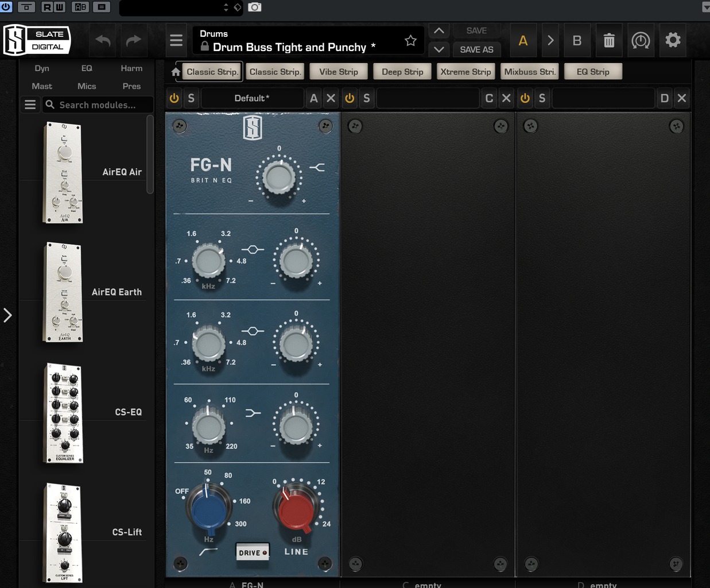710x588 pixels.
Task: Click the high shelf icon beside top knob
Action: (317, 167)
